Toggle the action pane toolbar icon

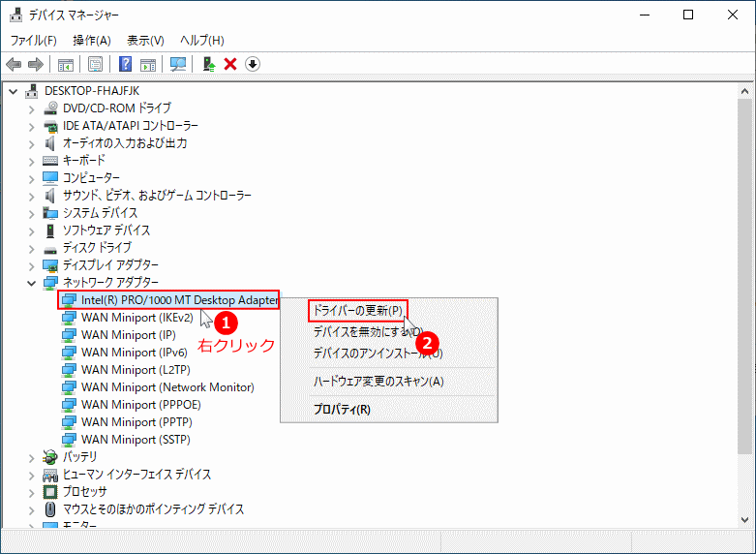point(148,64)
